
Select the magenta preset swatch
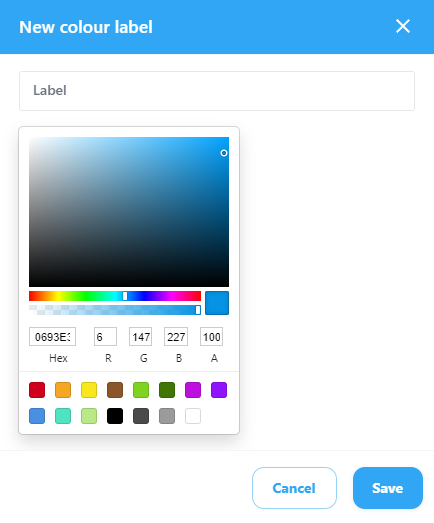coord(193,390)
